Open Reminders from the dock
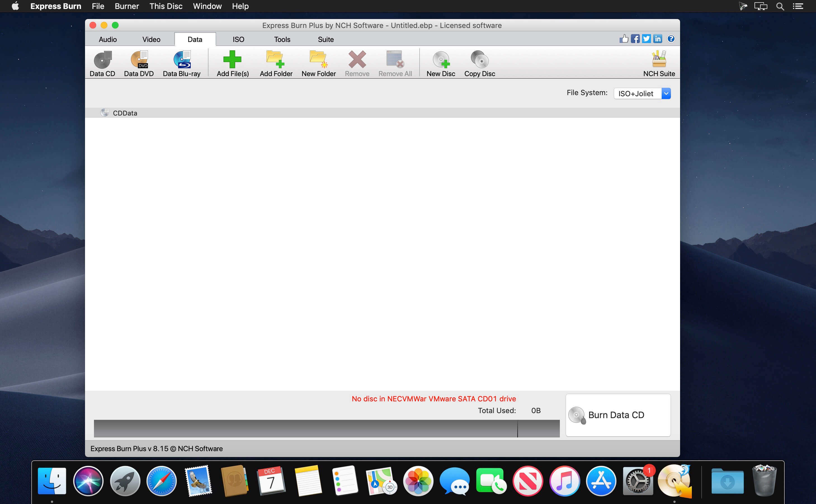This screenshot has height=504, width=816. click(x=345, y=481)
